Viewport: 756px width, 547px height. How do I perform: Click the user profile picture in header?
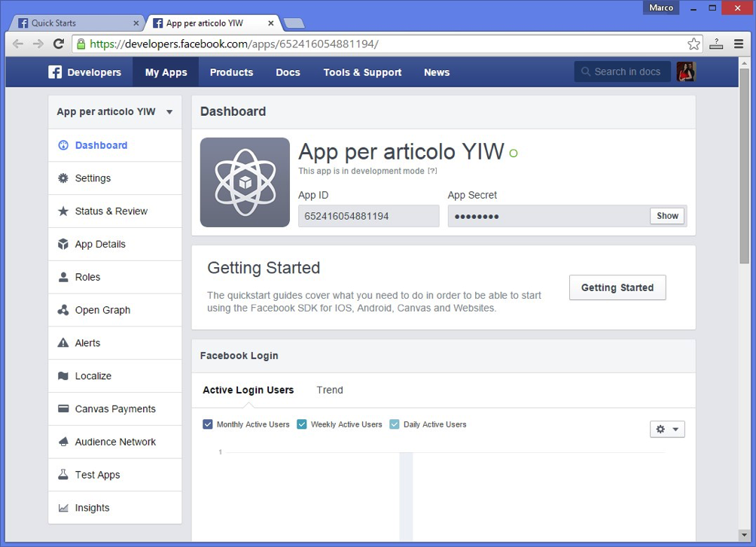[x=686, y=71]
